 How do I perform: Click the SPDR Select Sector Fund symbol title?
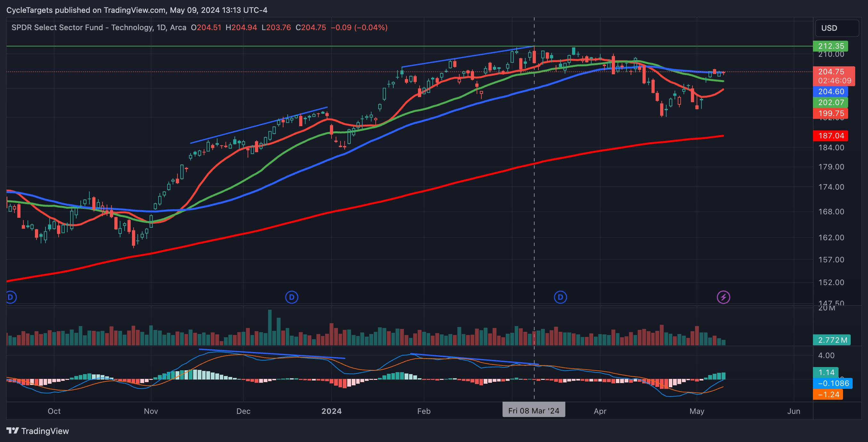point(99,27)
